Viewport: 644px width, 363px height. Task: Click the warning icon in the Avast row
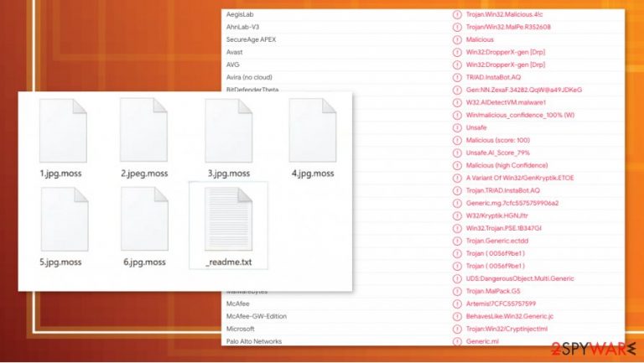click(x=457, y=52)
